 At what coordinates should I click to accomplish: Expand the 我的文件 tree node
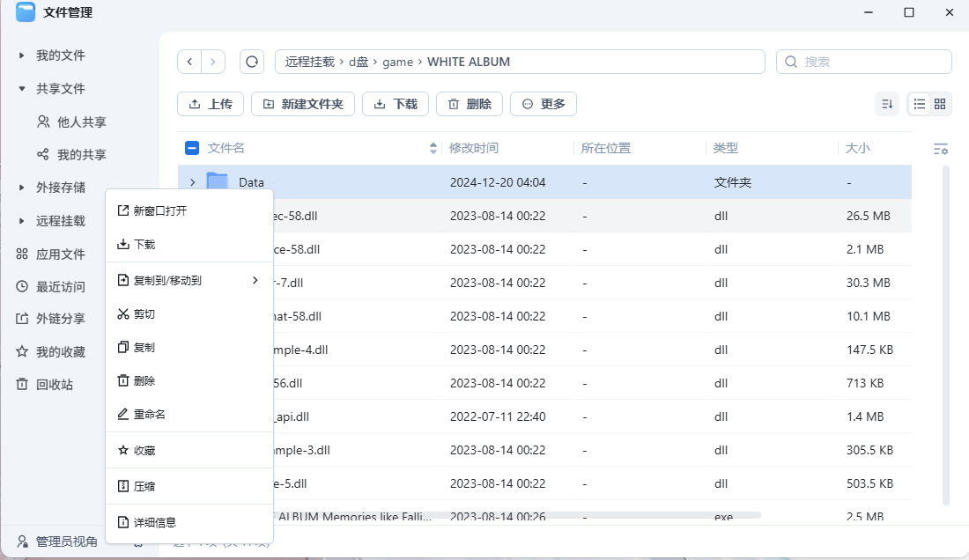(x=22, y=55)
